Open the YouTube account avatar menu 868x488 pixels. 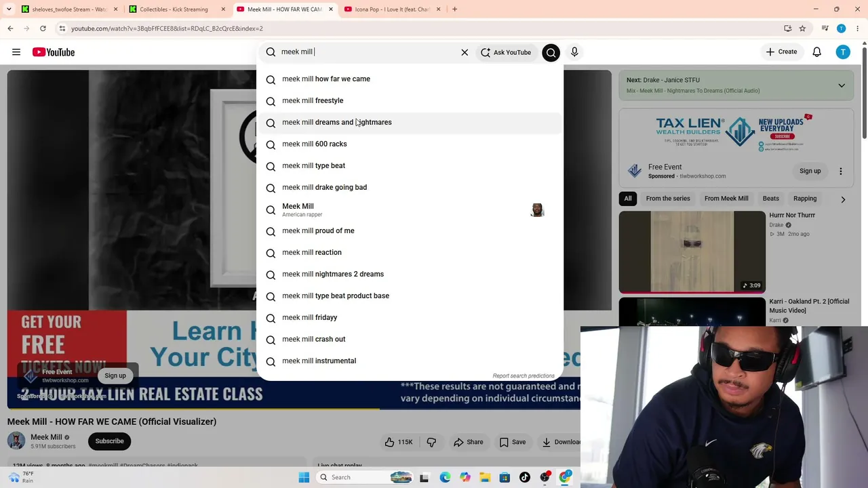843,52
